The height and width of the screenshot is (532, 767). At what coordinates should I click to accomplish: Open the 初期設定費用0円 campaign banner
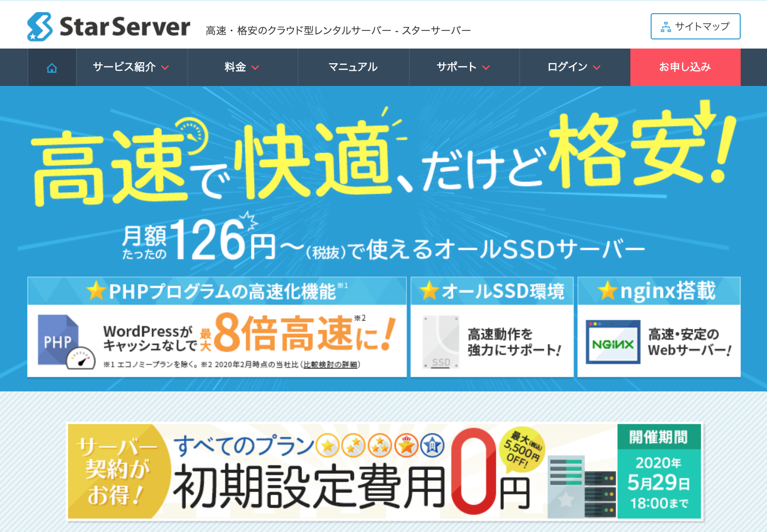[344, 471]
